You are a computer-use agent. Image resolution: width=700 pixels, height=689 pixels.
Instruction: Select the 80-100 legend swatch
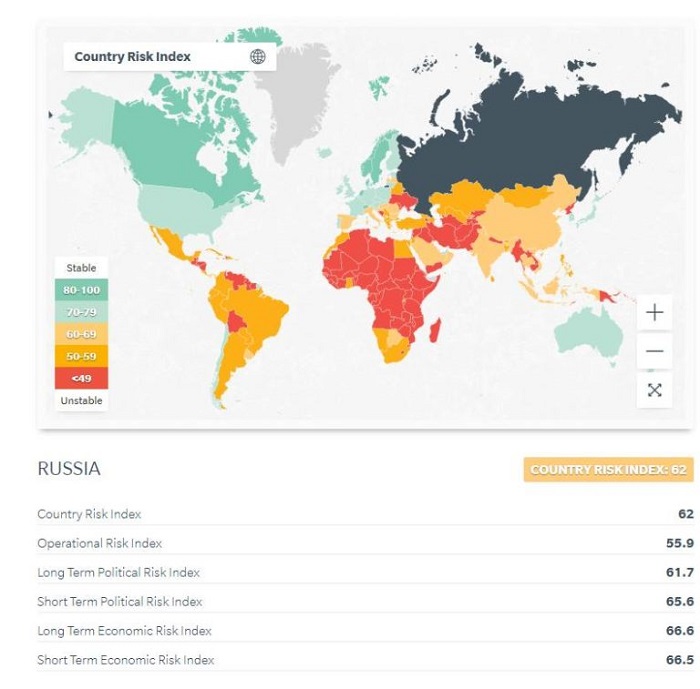tap(81, 290)
